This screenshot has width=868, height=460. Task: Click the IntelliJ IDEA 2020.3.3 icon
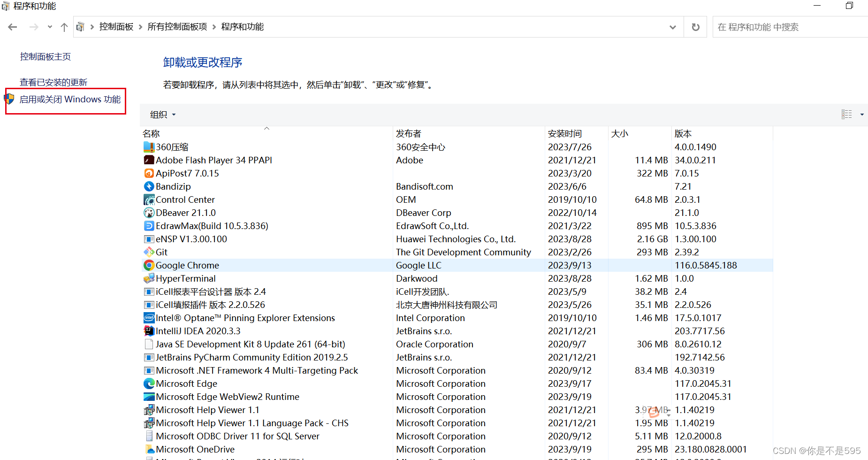149,331
